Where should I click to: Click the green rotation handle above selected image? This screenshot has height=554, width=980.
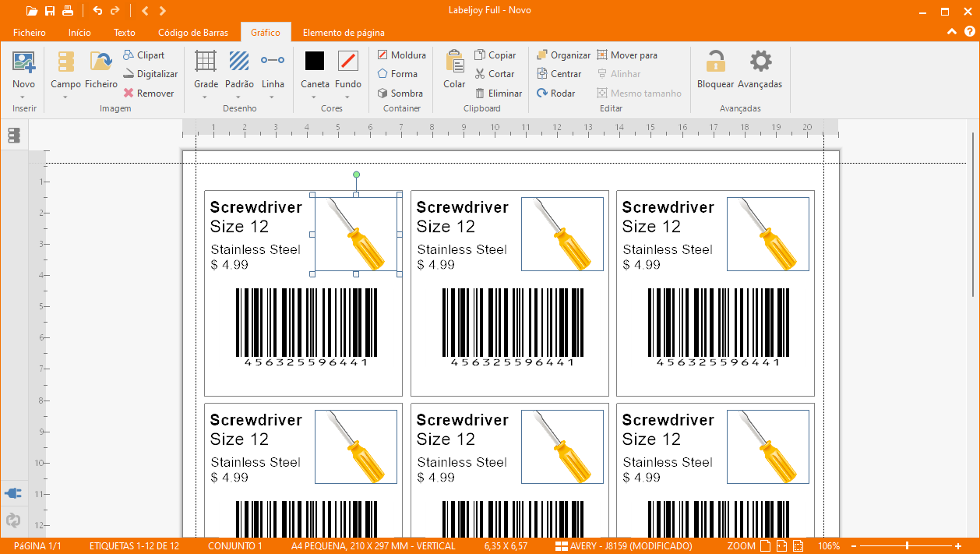[356, 175]
